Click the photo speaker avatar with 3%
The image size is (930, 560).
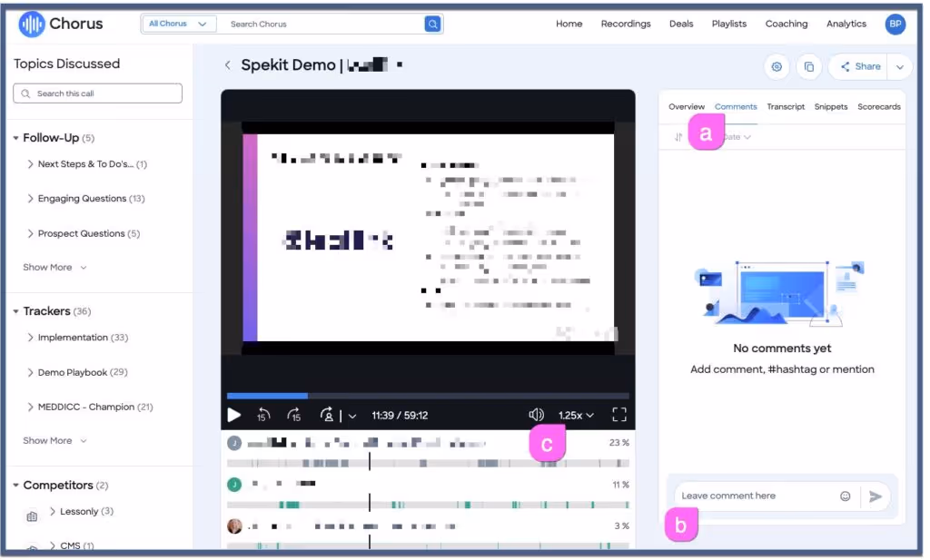point(235,527)
